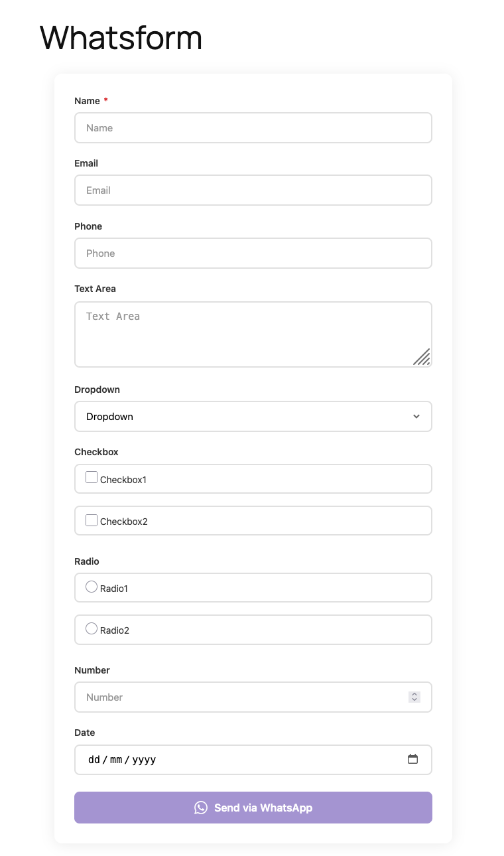
Task: Click the Name field label
Action: click(87, 101)
